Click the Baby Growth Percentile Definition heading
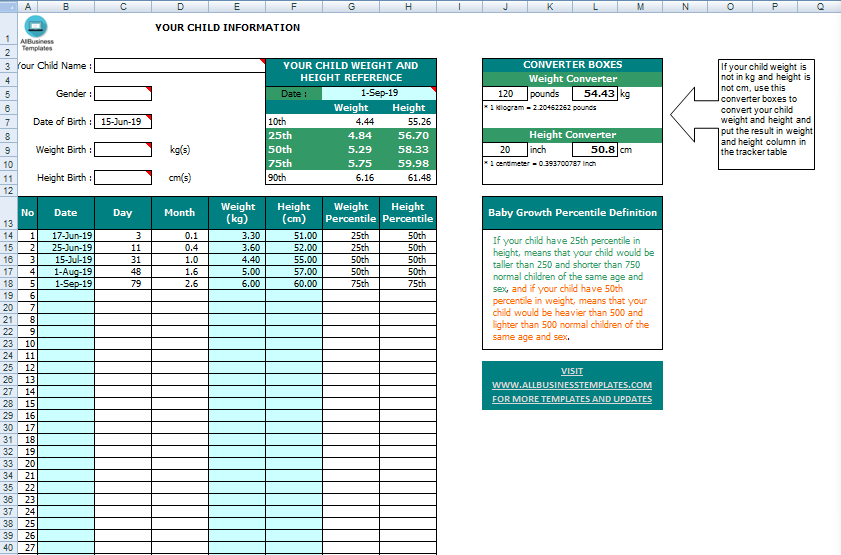The height and width of the screenshot is (555, 841). click(572, 213)
